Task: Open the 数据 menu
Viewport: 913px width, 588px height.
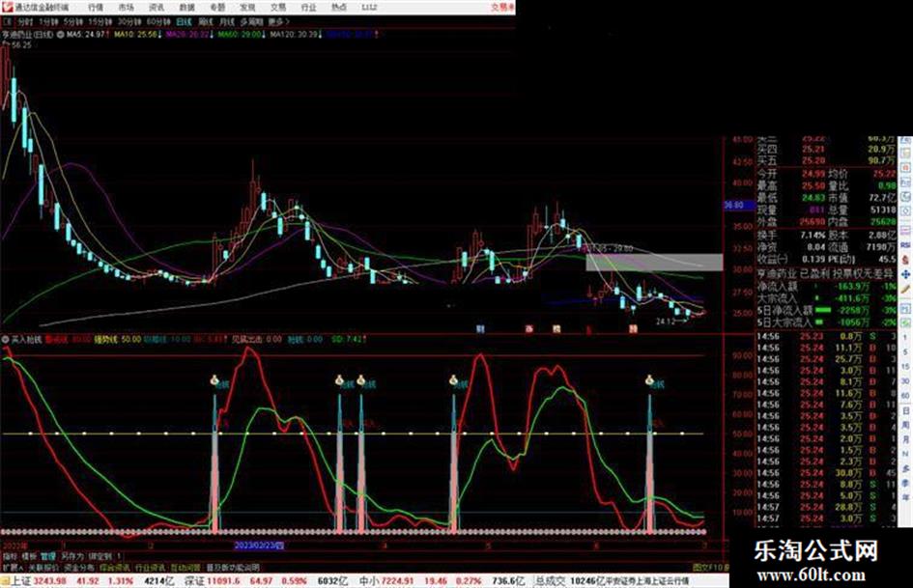Action: tap(186, 8)
